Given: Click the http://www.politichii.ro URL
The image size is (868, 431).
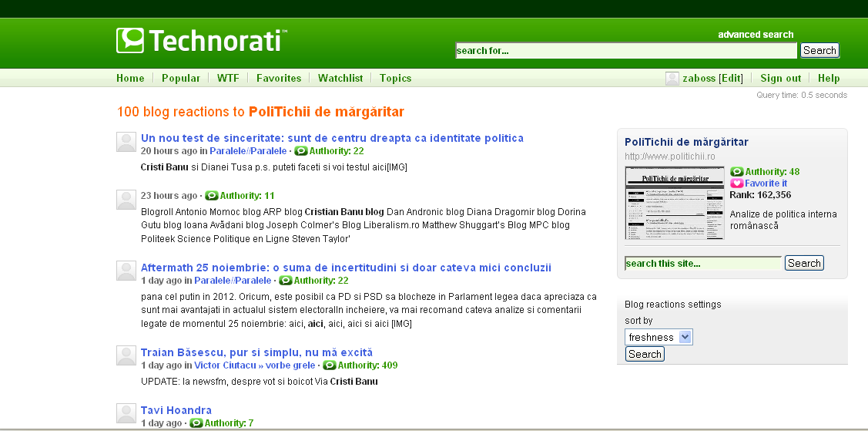Looking at the screenshot, I should [x=670, y=157].
